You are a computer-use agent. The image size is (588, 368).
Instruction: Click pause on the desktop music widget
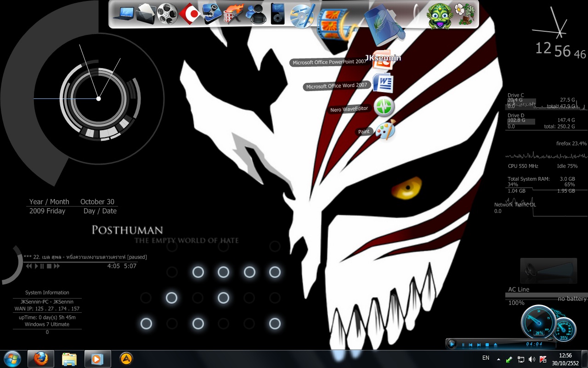(42, 266)
